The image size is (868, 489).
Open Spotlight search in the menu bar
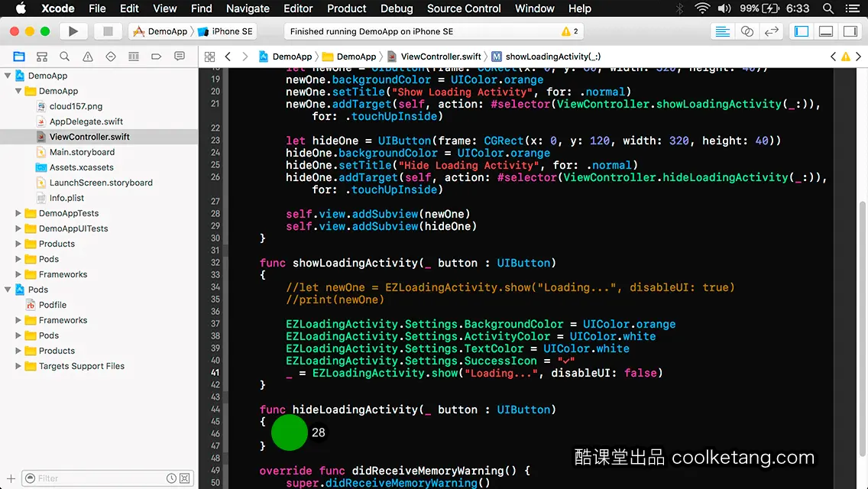pyautogui.click(x=828, y=8)
